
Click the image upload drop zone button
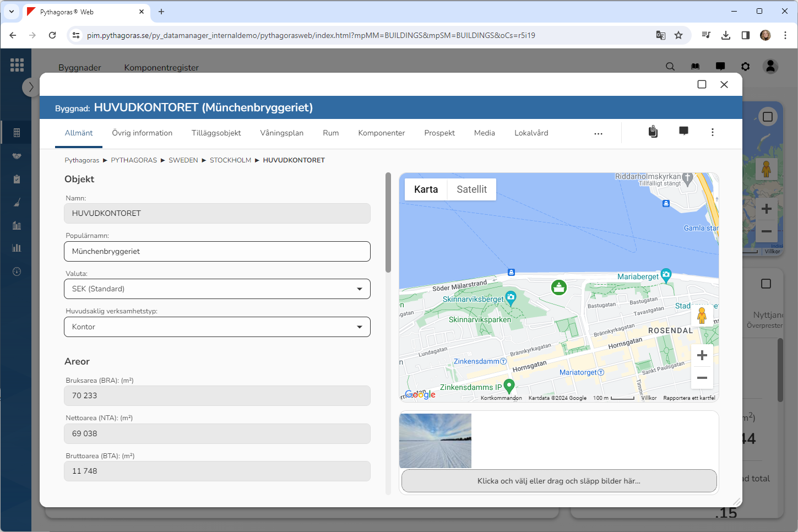tap(558, 481)
